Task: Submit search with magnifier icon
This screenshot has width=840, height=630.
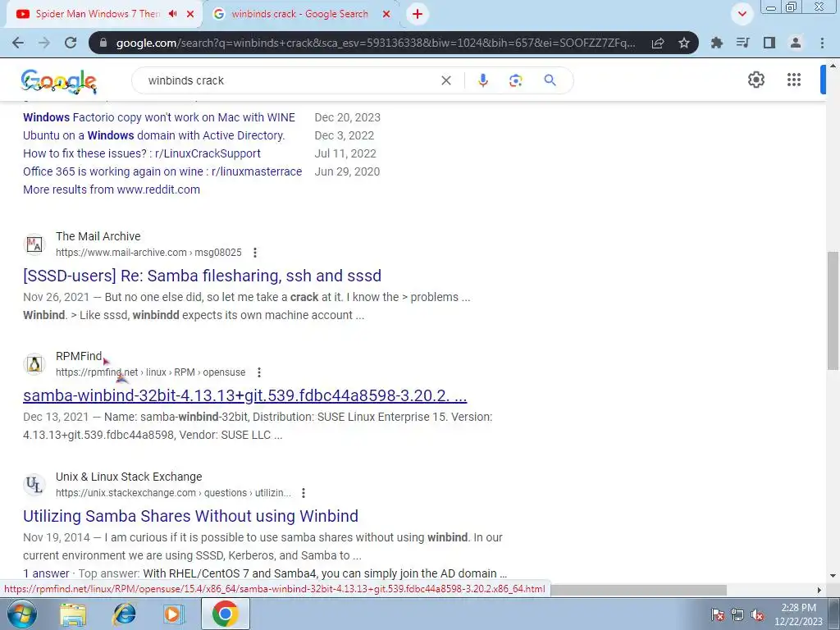Action: [x=550, y=80]
